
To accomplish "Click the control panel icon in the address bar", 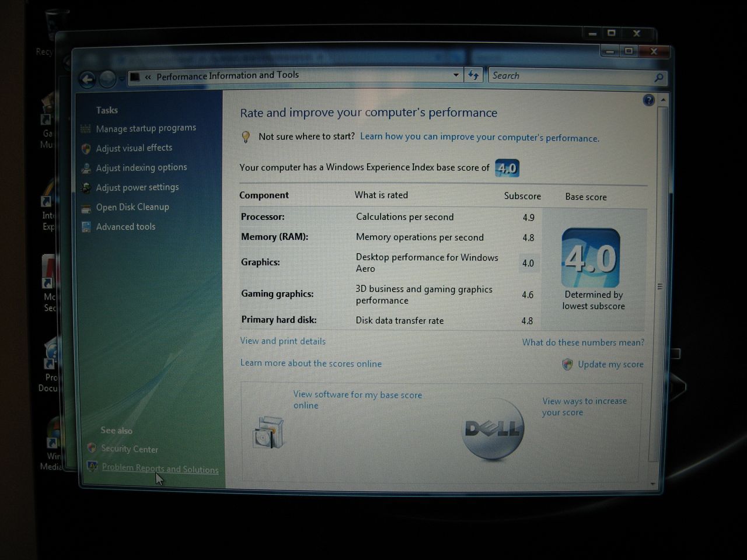I will tap(135, 76).
